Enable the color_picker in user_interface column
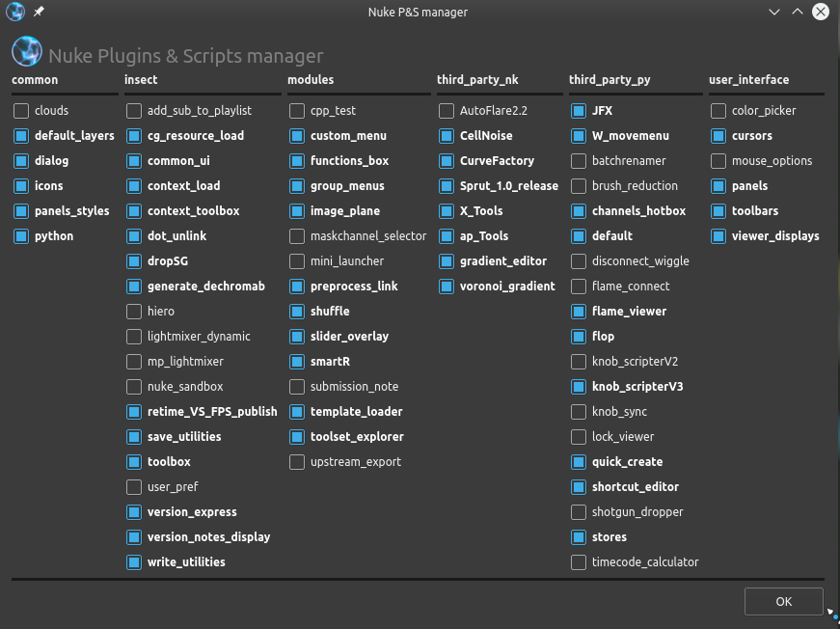The image size is (840, 629). pos(718,110)
